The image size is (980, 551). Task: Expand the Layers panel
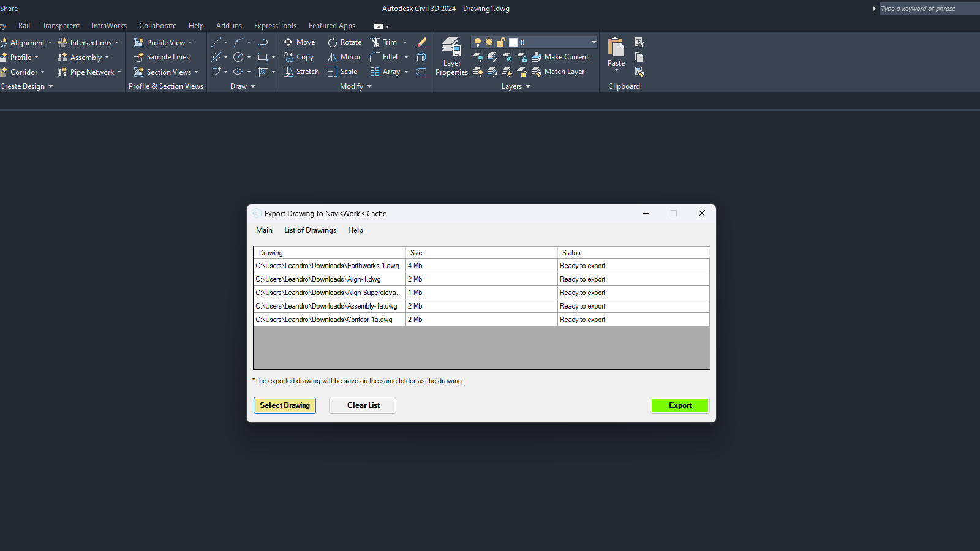(516, 86)
